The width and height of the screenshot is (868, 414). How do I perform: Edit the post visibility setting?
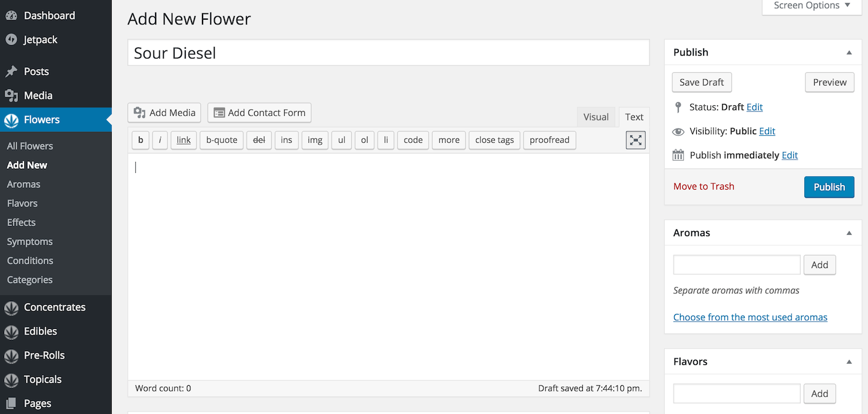(x=767, y=131)
